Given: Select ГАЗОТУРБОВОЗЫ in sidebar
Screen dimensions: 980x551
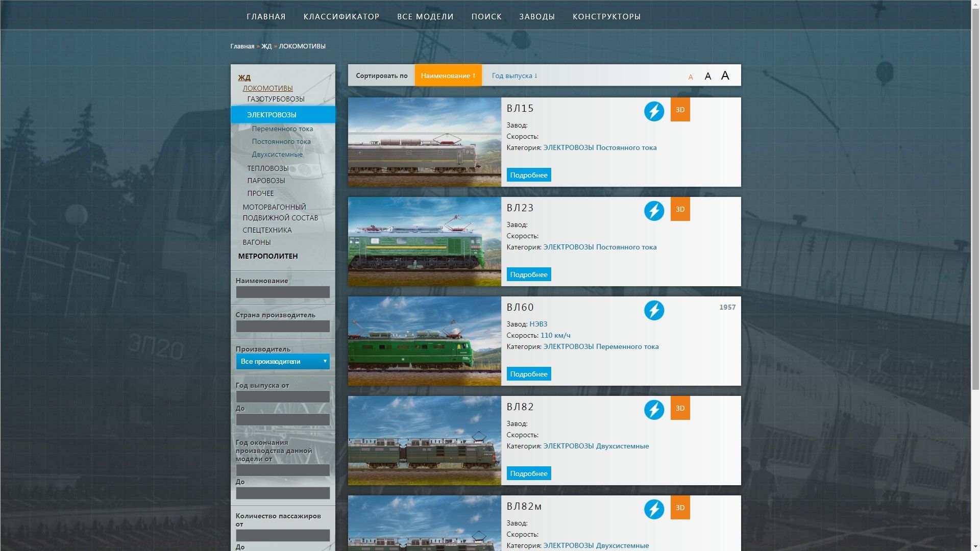Looking at the screenshot, I should [x=276, y=99].
